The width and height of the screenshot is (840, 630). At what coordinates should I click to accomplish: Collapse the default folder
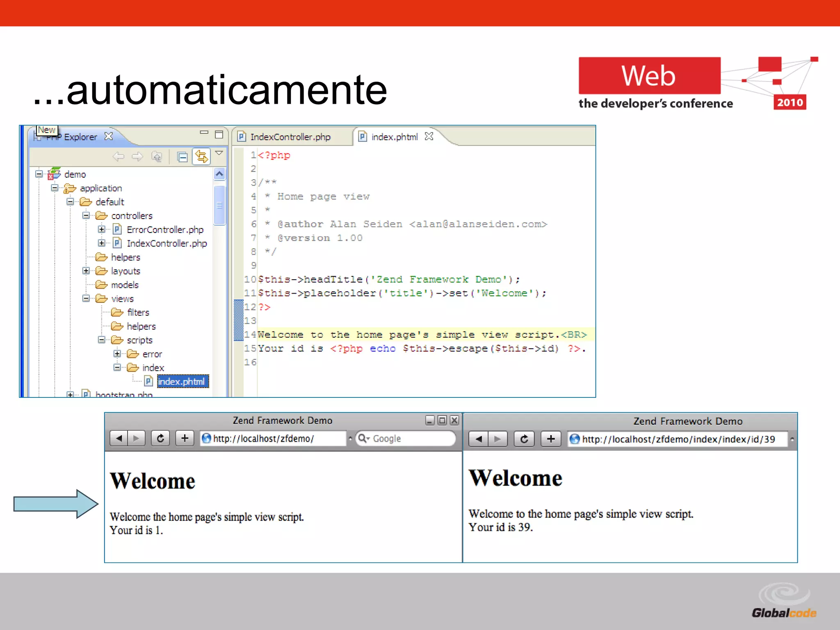pos(70,202)
